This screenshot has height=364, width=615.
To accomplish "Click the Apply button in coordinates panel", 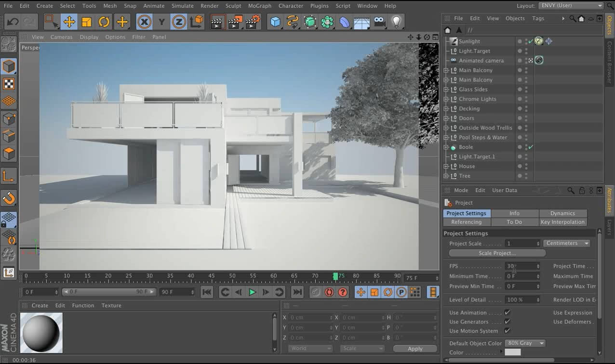I will pyautogui.click(x=414, y=349).
